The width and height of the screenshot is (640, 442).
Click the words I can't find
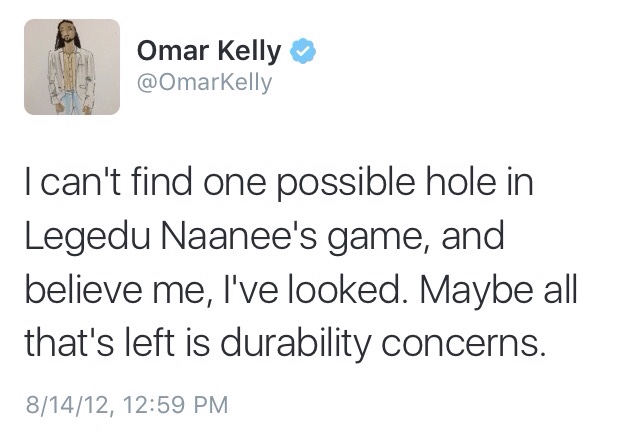pos(109,181)
